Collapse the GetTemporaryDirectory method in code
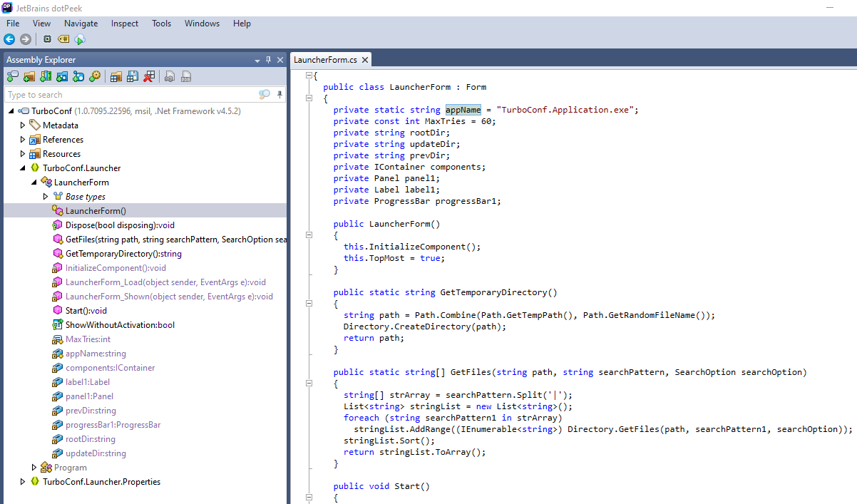The width and height of the screenshot is (857, 504). coord(309,304)
